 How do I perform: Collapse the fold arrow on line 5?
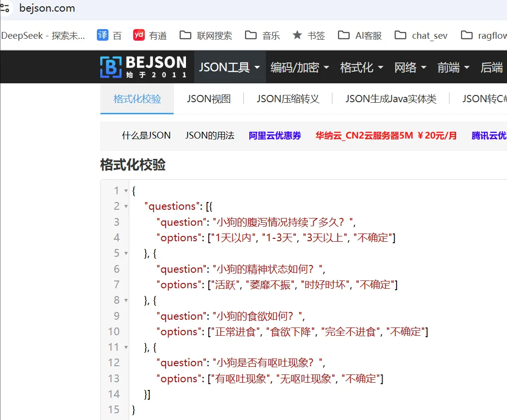[x=126, y=253]
